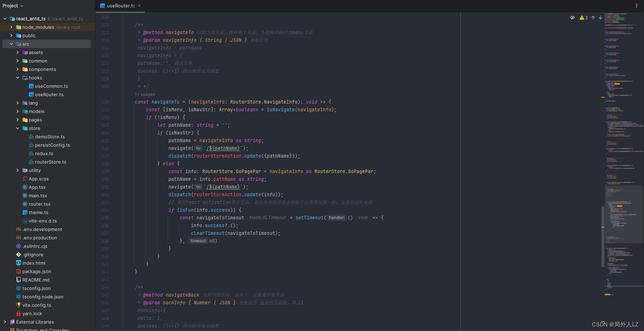This screenshot has height=331, width=644.
Task: Collapse the store folder
Action: pyautogui.click(x=18, y=128)
